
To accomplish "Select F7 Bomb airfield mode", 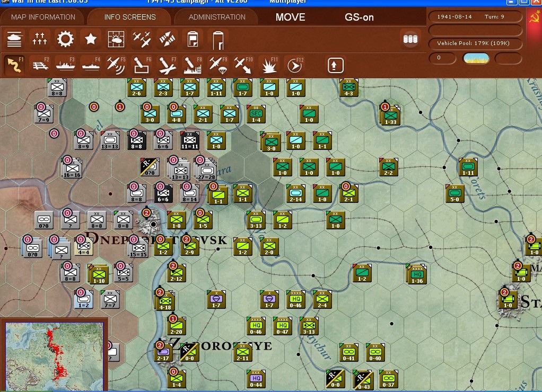I will 168,65.
